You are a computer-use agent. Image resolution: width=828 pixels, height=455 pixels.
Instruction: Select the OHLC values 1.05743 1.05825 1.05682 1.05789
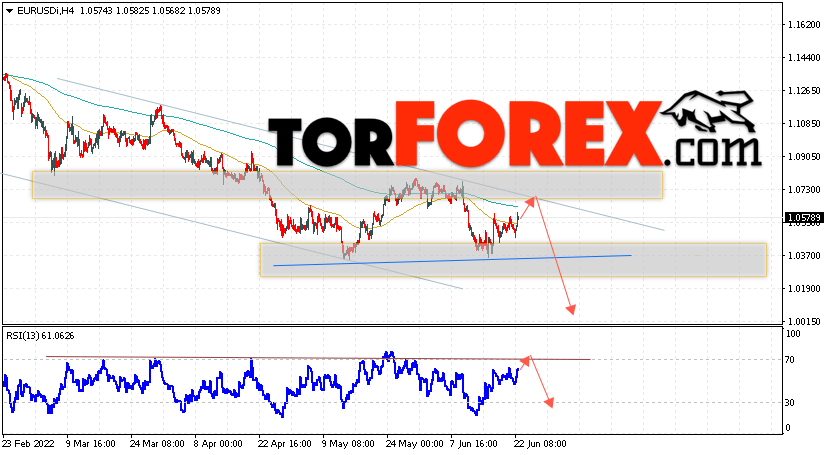pyautogui.click(x=150, y=11)
